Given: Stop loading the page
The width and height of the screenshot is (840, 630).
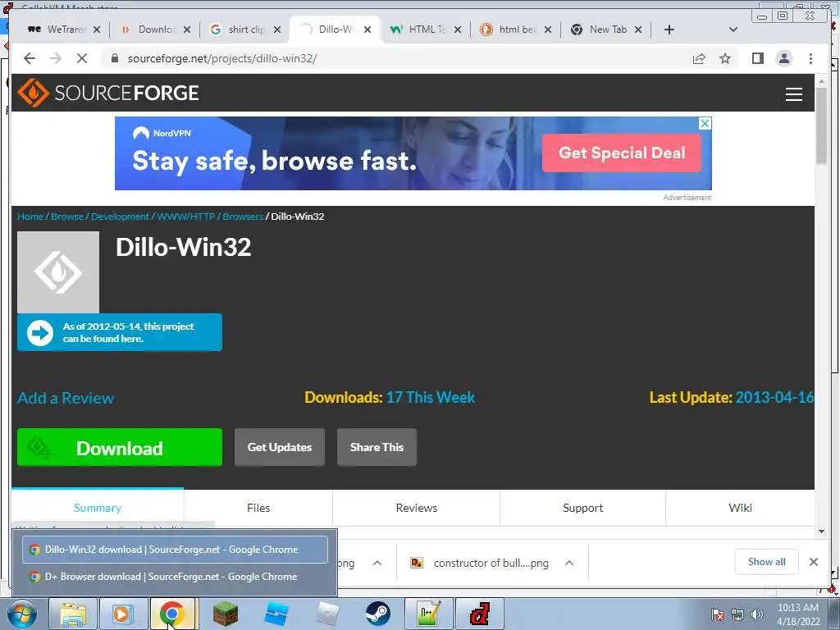Looking at the screenshot, I should [81, 58].
